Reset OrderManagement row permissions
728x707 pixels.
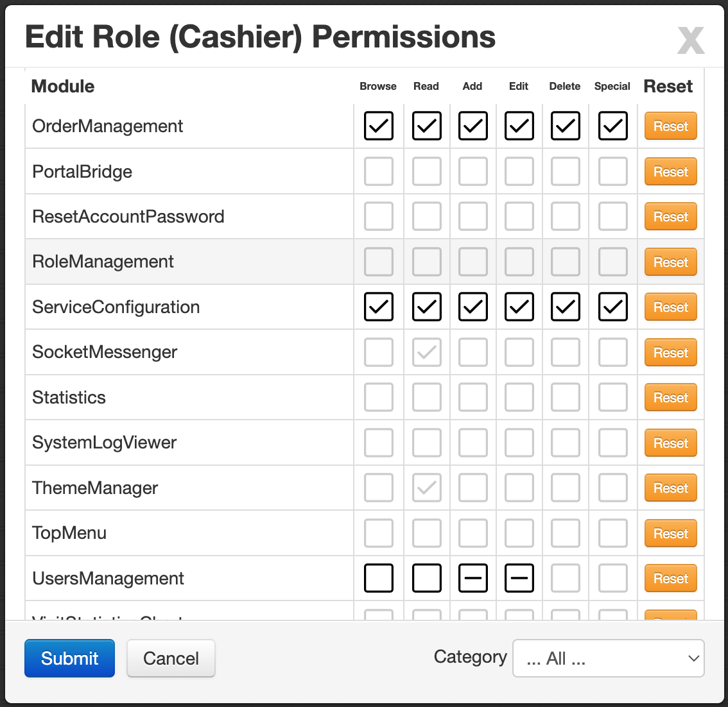(670, 126)
